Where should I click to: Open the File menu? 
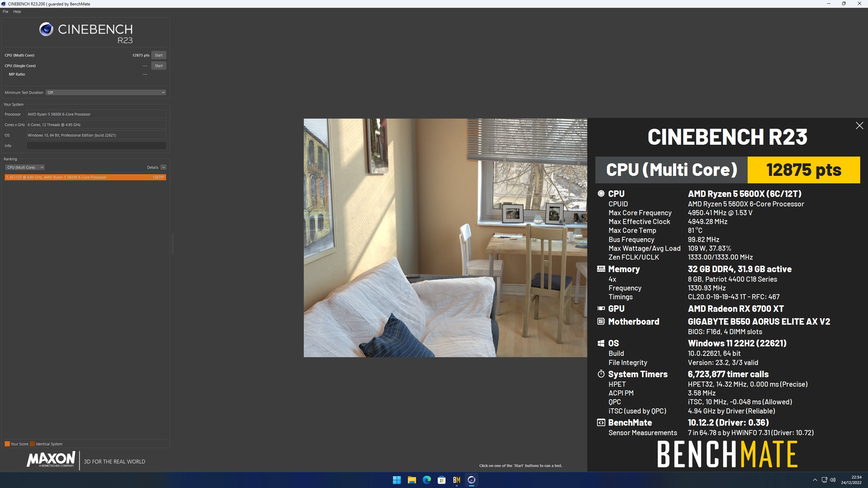[5, 12]
